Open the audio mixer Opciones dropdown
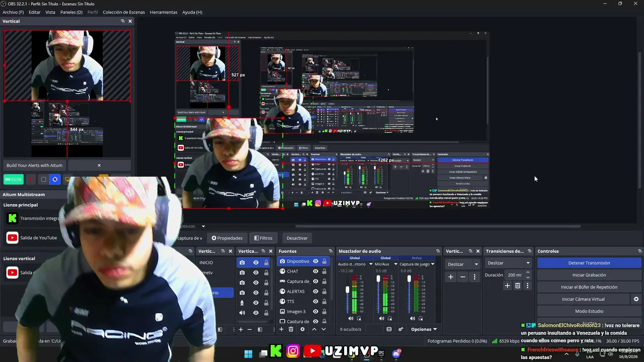Screen dimensions: 644x362 [x=424, y=329]
